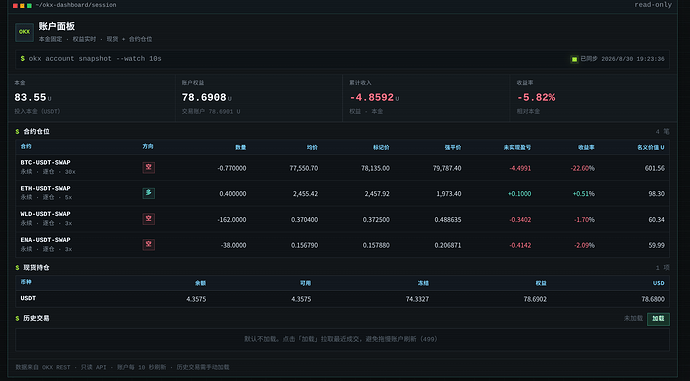690x381 pixels.
Task: Click the $ marker beside 历史交易
Action: (x=18, y=318)
